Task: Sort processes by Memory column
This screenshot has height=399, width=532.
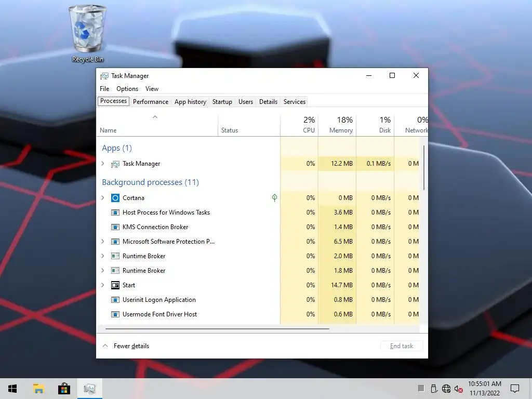Action: (337, 125)
